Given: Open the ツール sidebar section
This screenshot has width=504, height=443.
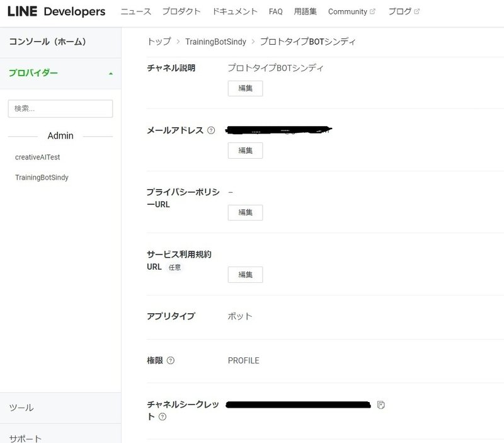Looking at the screenshot, I should (x=60, y=408).
